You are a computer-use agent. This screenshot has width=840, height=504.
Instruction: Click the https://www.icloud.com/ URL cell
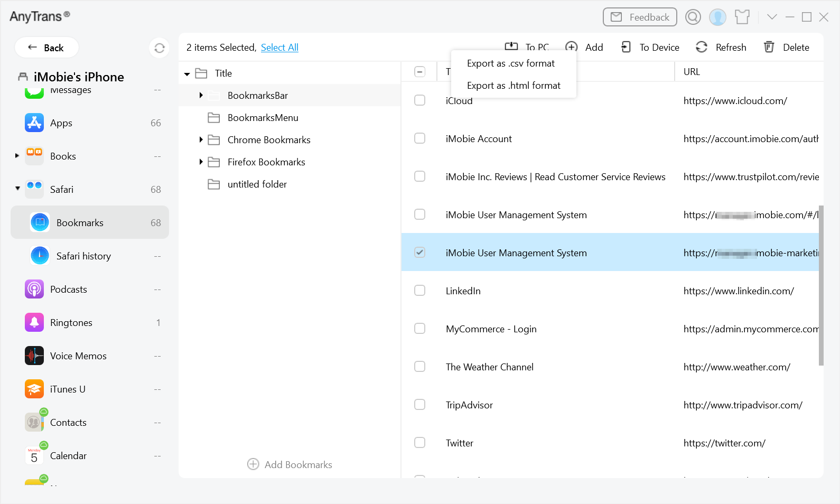coord(735,101)
